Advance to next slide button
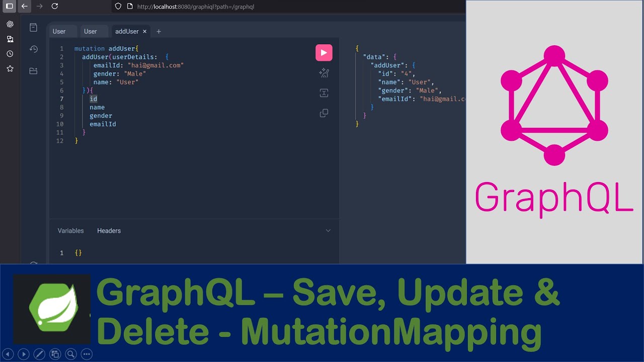Image resolution: width=644 pixels, height=362 pixels. 24,354
